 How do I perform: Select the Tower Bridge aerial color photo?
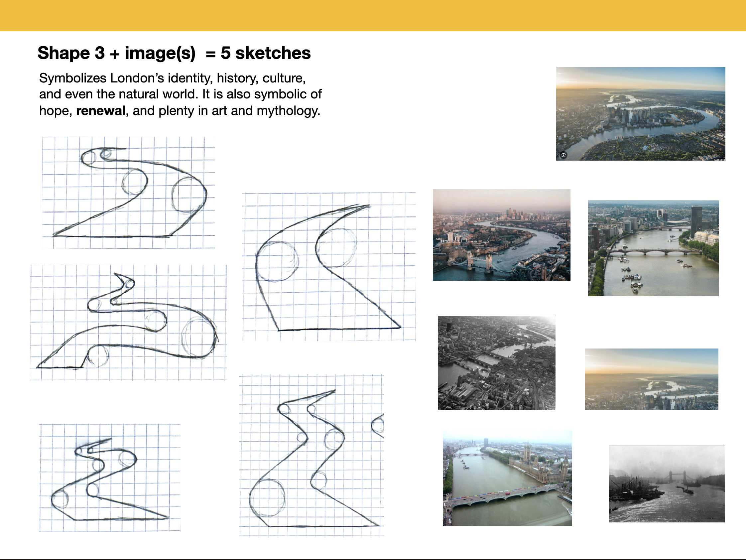[502, 235]
